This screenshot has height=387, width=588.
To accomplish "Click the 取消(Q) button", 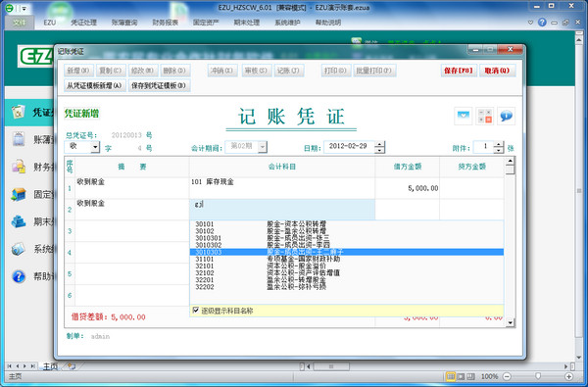I will pos(497,71).
